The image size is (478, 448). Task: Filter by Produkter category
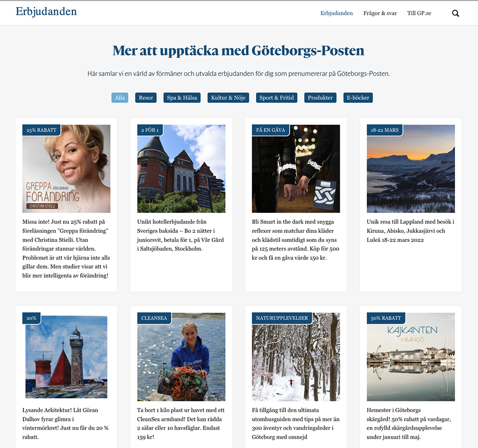320,98
